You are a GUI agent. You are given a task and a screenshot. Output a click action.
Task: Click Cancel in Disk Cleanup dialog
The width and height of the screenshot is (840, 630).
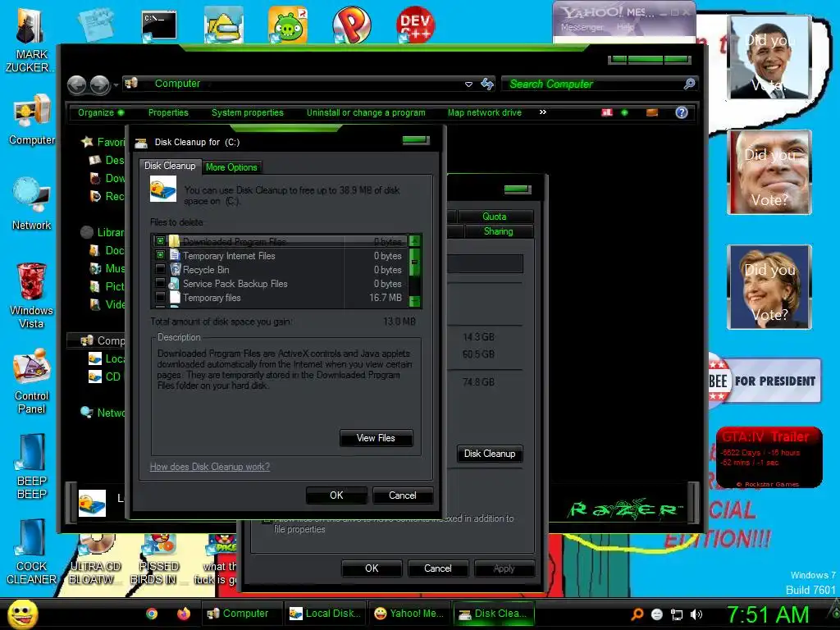[402, 495]
